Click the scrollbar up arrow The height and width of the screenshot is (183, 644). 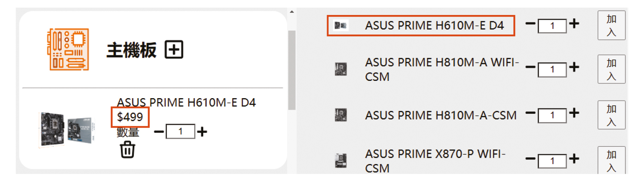coord(292,12)
